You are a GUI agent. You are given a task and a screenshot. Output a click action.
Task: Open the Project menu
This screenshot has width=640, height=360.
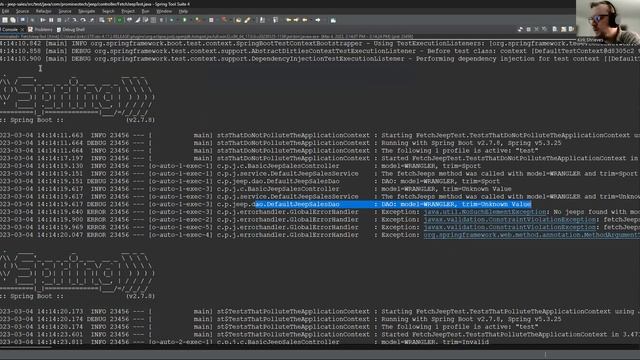point(128,11)
